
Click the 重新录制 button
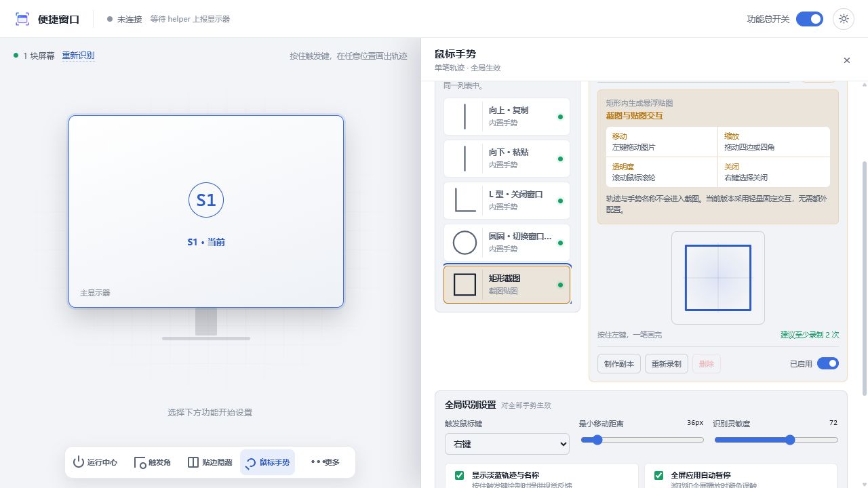coord(667,364)
